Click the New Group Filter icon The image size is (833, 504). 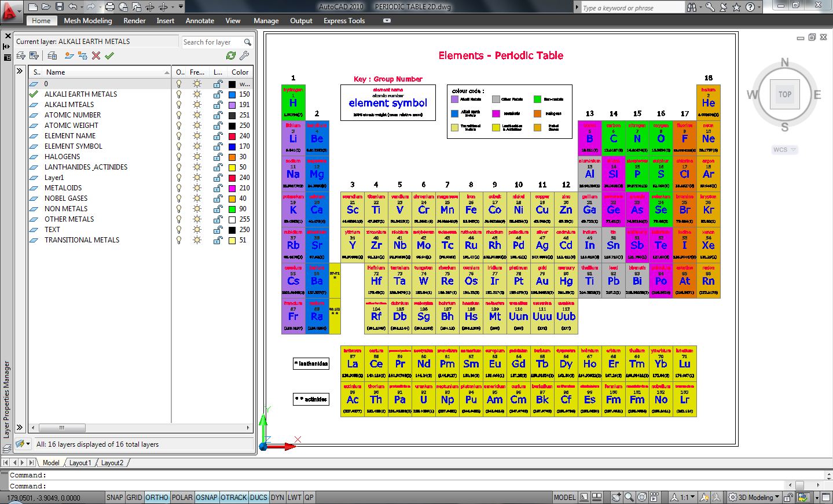point(34,56)
